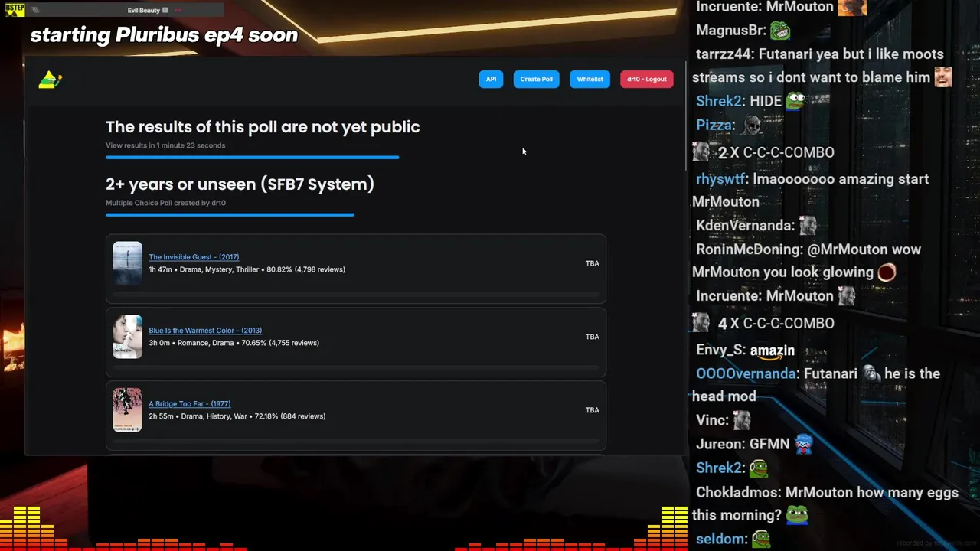
Task: Click the BSTEP logo in the top corner
Action: (x=15, y=10)
